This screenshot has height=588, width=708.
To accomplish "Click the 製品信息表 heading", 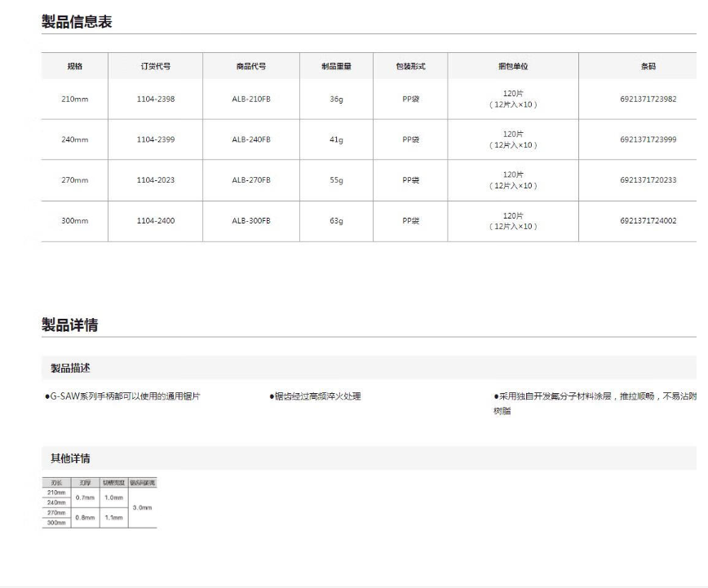I will coord(77,22).
